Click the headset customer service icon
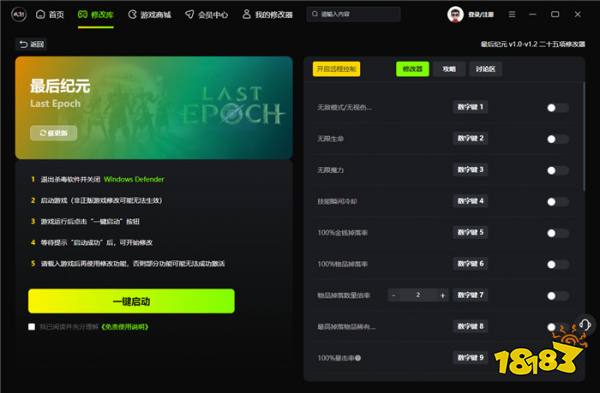The image size is (600, 393). point(585,325)
